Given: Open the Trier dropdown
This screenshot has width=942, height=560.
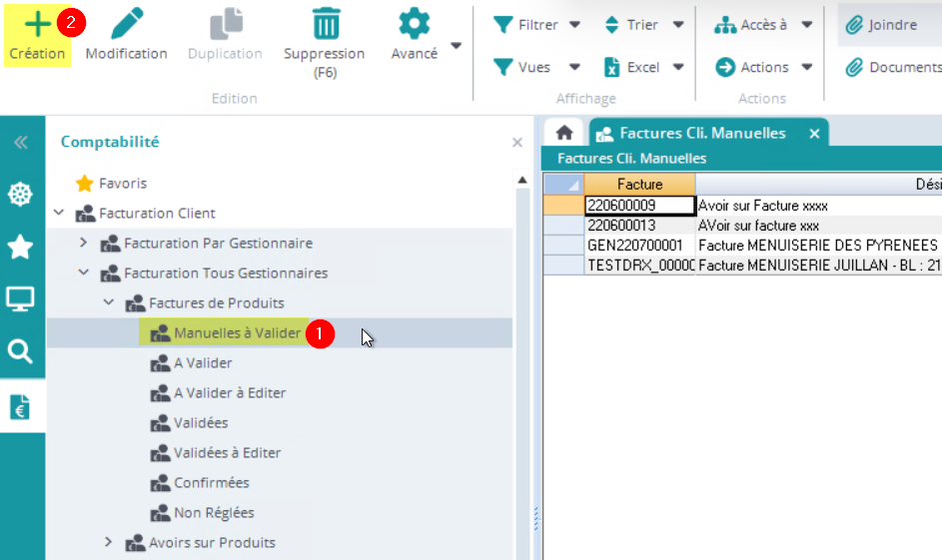Looking at the screenshot, I should click(678, 25).
